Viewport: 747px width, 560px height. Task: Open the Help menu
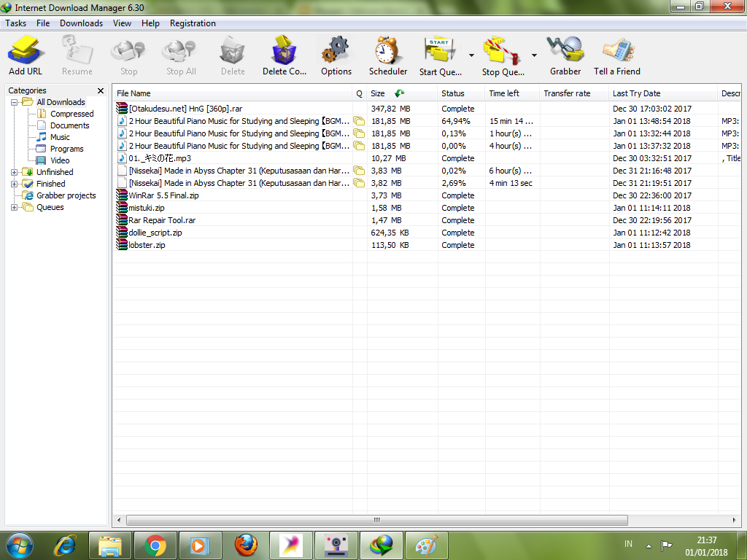click(x=150, y=23)
